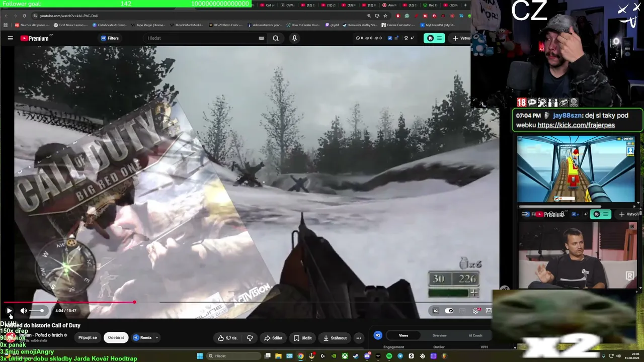Open Spotify from the taskbar
Image resolution: width=644 pixels, height=362 pixels.
tap(389, 356)
